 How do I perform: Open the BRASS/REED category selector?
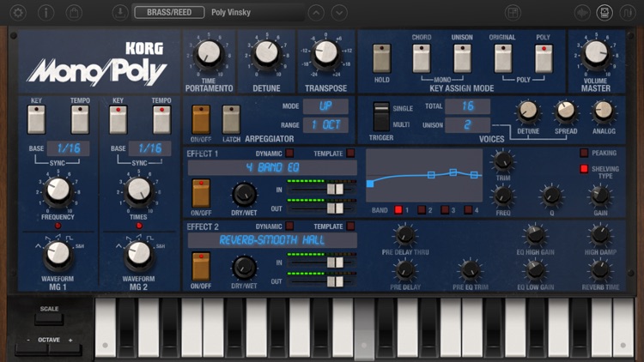(x=169, y=12)
